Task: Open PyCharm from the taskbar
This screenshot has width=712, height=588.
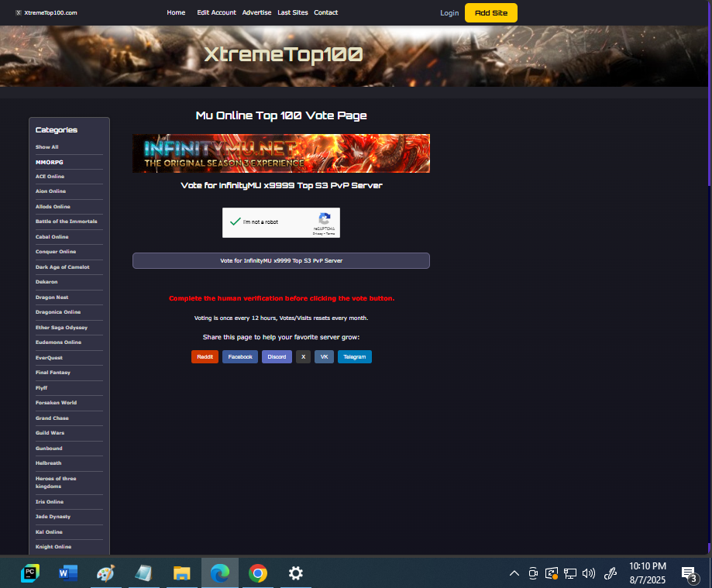Action: tap(30, 573)
